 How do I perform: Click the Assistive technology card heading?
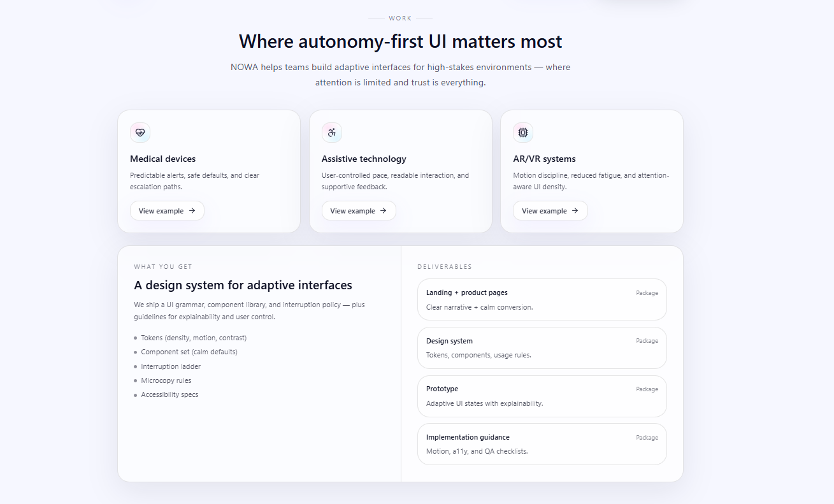click(x=364, y=159)
